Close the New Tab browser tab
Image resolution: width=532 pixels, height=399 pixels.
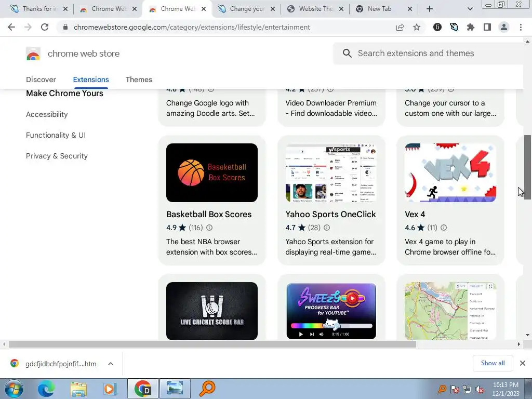(x=410, y=9)
